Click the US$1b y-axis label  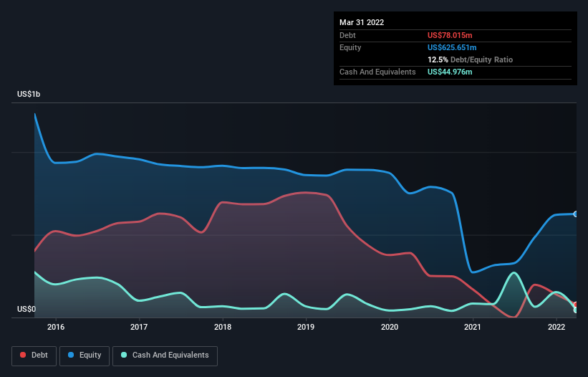point(29,94)
